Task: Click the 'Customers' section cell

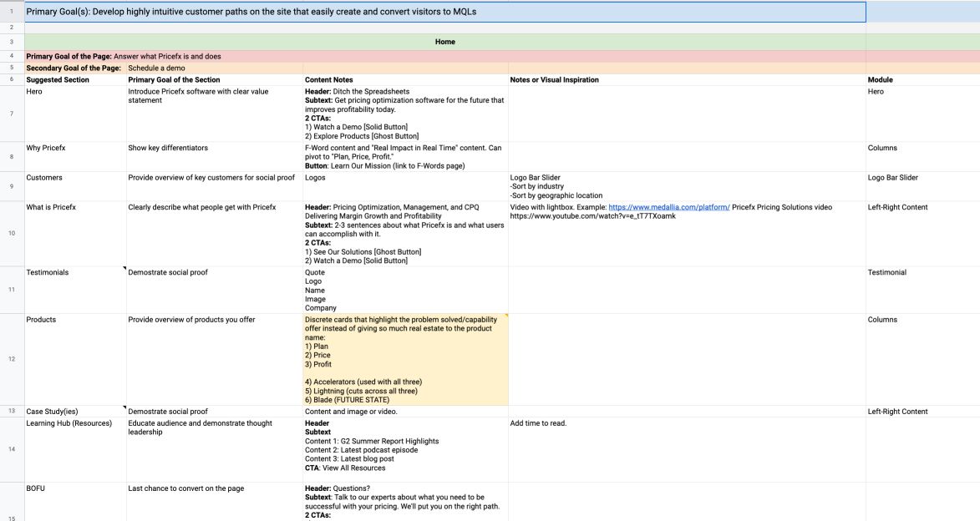Action: (x=76, y=186)
